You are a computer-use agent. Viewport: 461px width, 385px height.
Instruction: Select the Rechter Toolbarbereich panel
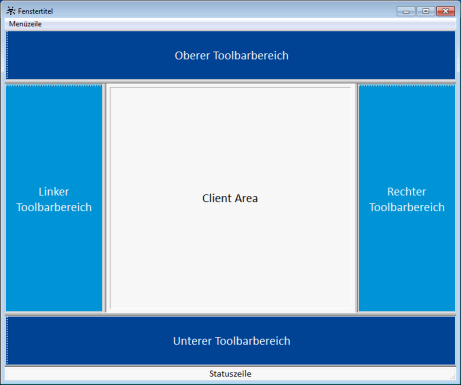click(x=407, y=199)
